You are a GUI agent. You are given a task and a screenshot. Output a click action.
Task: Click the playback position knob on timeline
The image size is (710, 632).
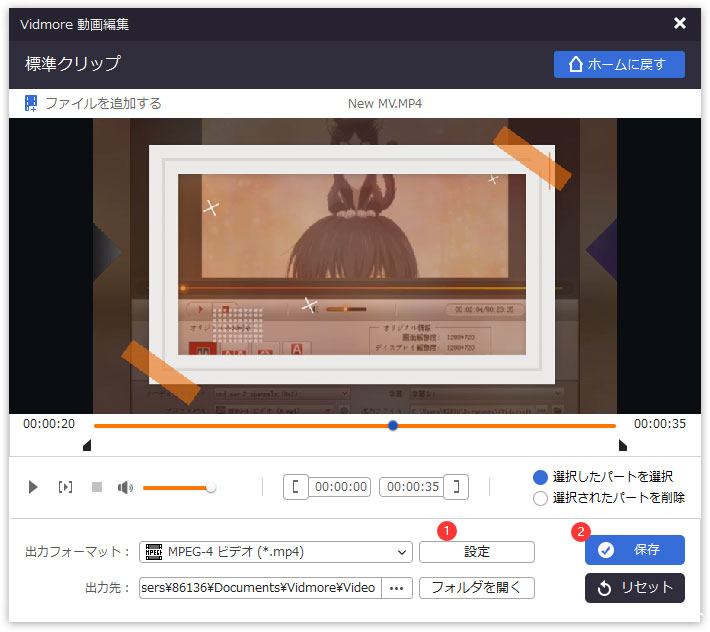coord(393,426)
